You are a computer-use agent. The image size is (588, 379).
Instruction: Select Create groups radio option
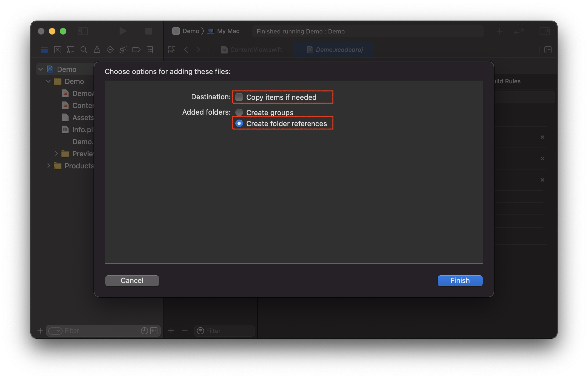click(239, 112)
